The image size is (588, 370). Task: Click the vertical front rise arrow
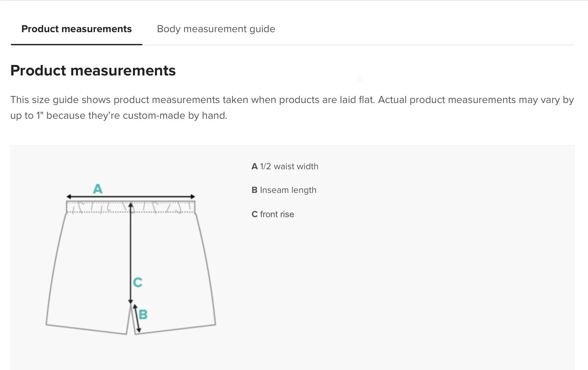tap(131, 253)
